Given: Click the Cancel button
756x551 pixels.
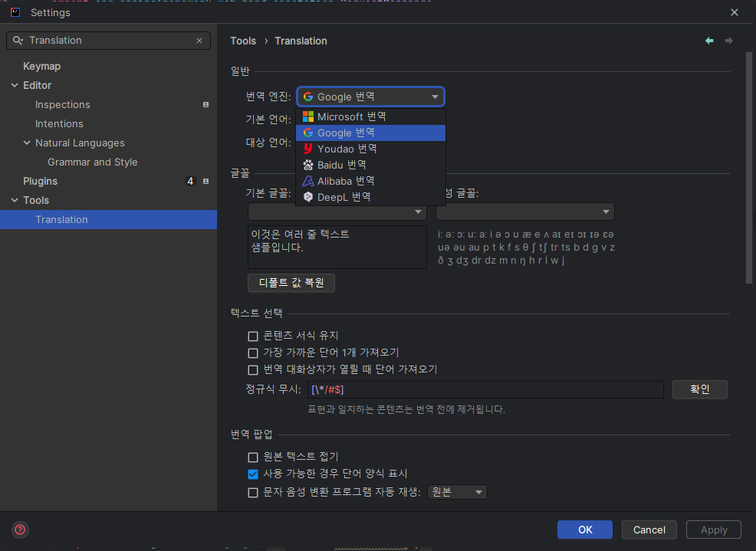Looking at the screenshot, I should tap(649, 530).
